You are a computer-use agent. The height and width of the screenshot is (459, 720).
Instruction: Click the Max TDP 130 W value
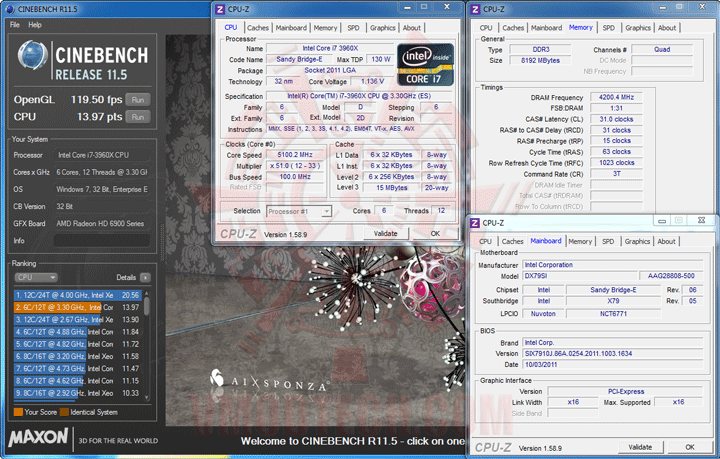click(x=381, y=60)
